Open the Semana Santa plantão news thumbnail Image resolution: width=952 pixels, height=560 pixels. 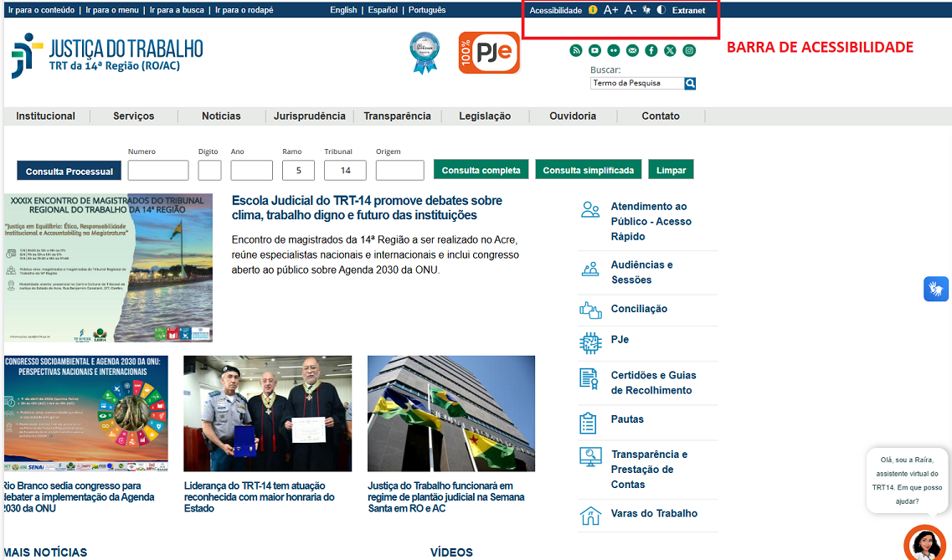pos(451,414)
